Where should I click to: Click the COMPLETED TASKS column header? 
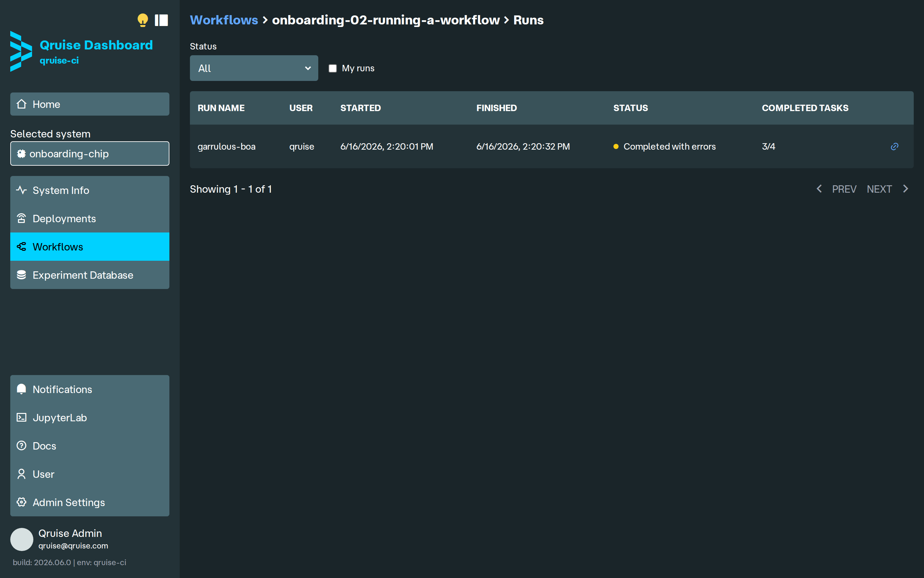[x=805, y=108]
